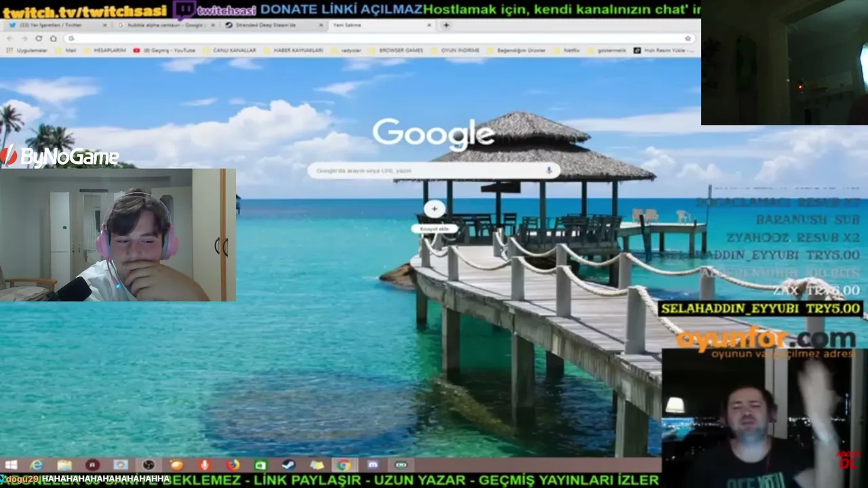Open the OBS Studio taskbar icon
The image size is (868, 488).
149,465
